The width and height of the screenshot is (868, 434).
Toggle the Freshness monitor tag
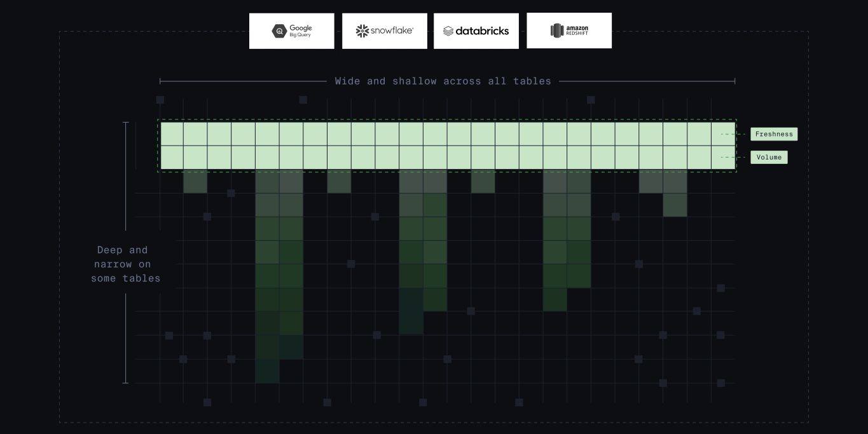pyautogui.click(x=773, y=133)
